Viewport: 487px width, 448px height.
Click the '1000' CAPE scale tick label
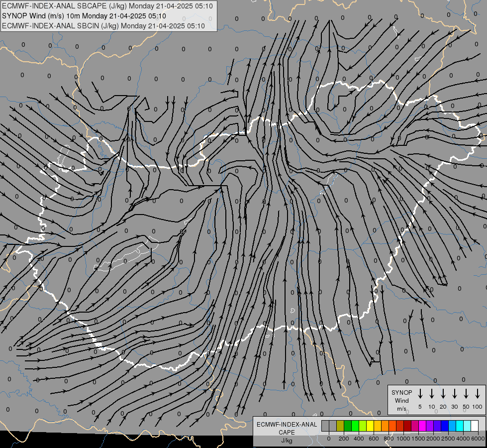(403, 439)
